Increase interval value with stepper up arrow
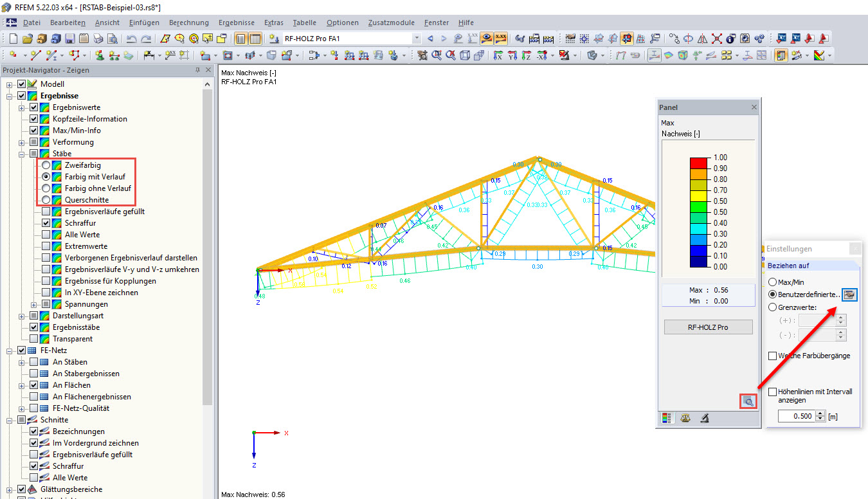The height and width of the screenshot is (499, 868). 820,413
